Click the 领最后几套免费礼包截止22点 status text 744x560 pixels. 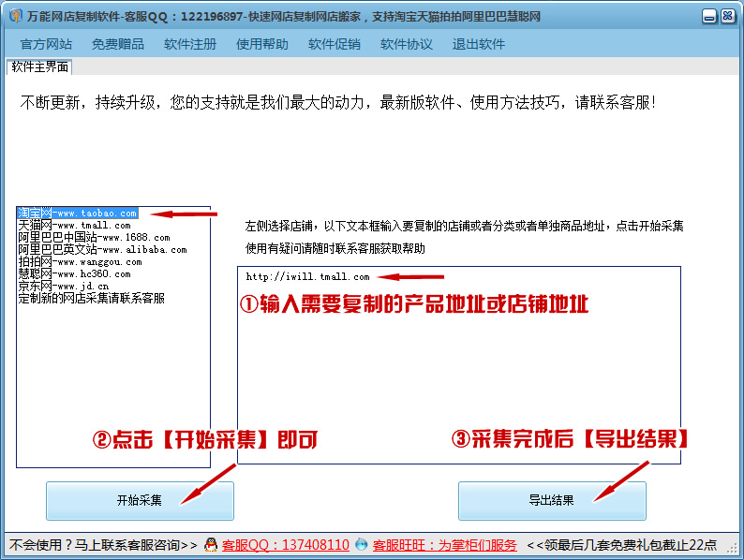(630, 545)
